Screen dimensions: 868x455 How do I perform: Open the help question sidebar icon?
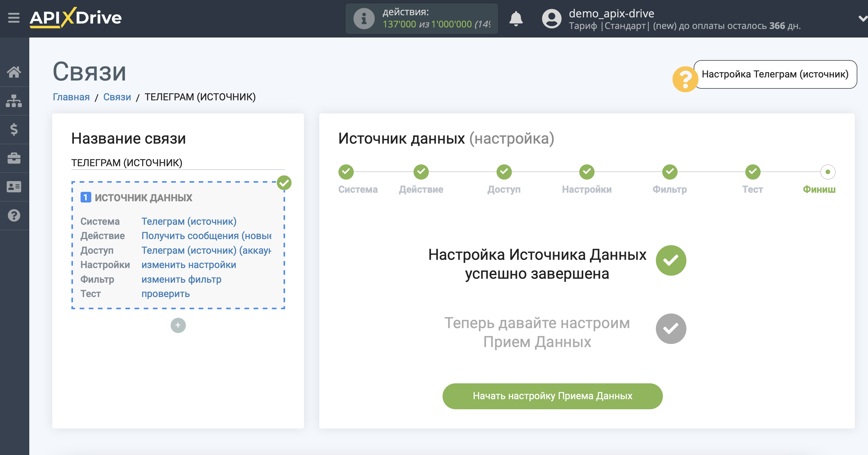pos(14,216)
